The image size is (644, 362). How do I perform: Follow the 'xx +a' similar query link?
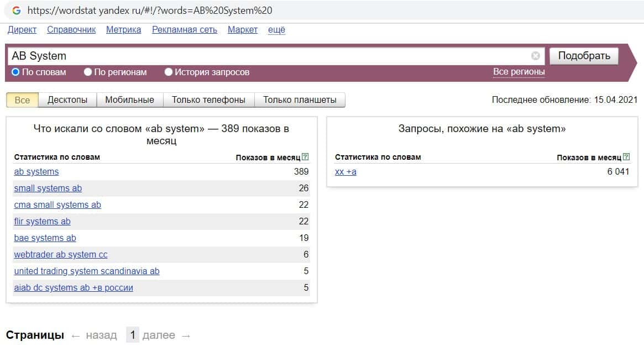click(345, 172)
